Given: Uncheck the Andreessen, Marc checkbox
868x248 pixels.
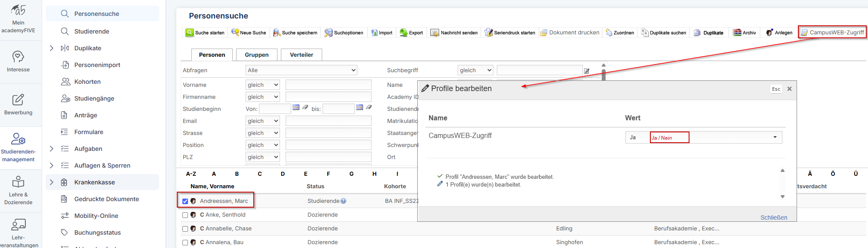Looking at the screenshot, I should click(x=185, y=201).
